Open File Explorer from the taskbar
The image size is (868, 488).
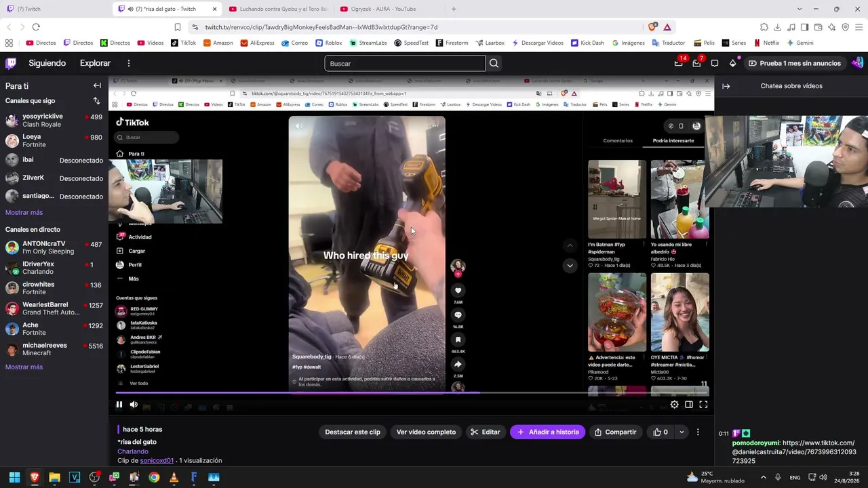[54, 477]
